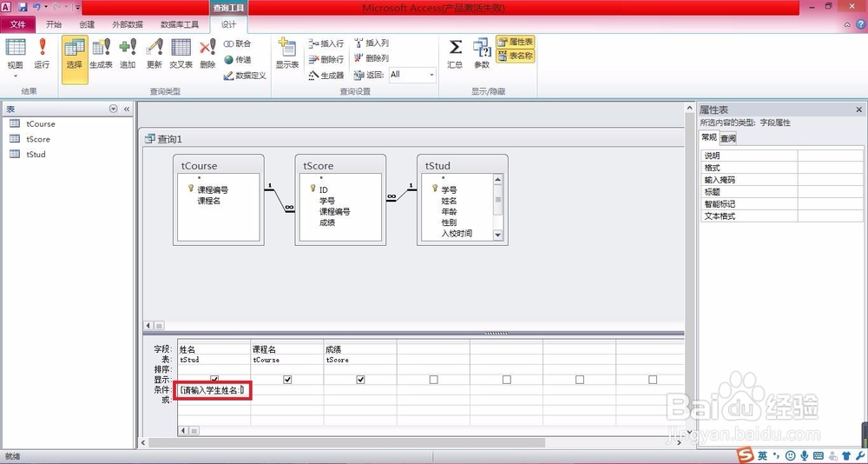Viewport: 868px width, 464px height.
Task: Click the 标题 property value field
Action: click(x=830, y=192)
